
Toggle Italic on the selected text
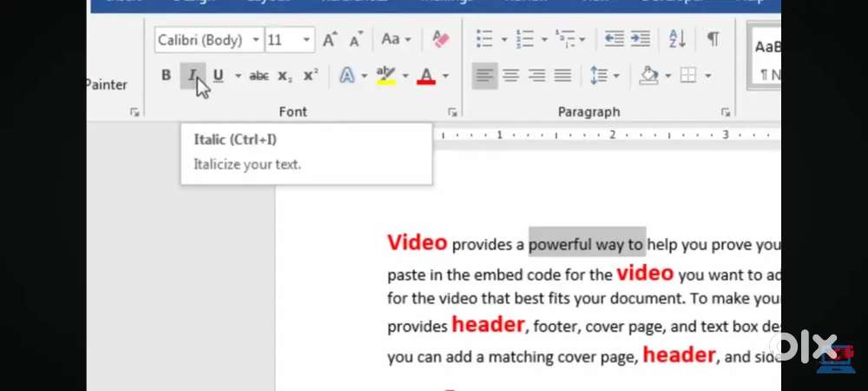192,76
